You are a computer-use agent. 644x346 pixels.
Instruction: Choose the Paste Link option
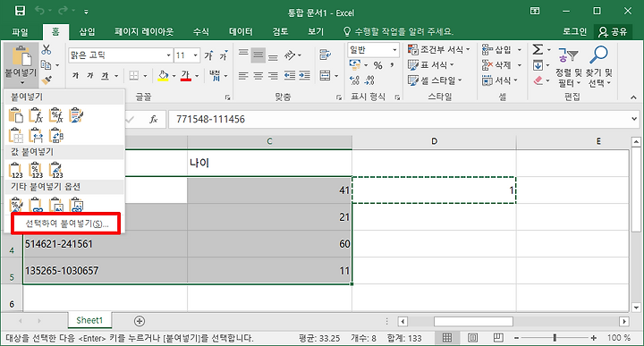[x=36, y=205]
